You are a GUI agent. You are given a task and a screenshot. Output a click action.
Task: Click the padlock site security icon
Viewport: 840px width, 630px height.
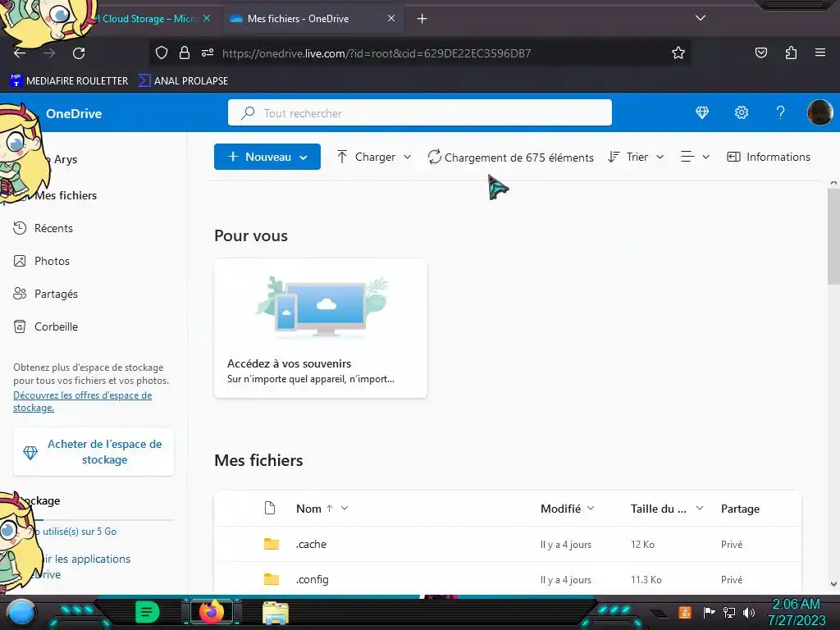point(185,52)
